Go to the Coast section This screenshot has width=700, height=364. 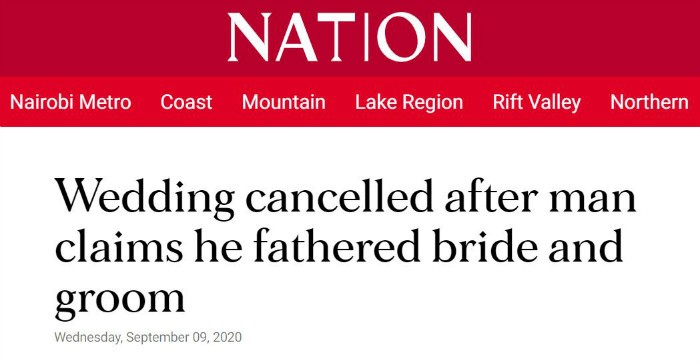click(186, 102)
